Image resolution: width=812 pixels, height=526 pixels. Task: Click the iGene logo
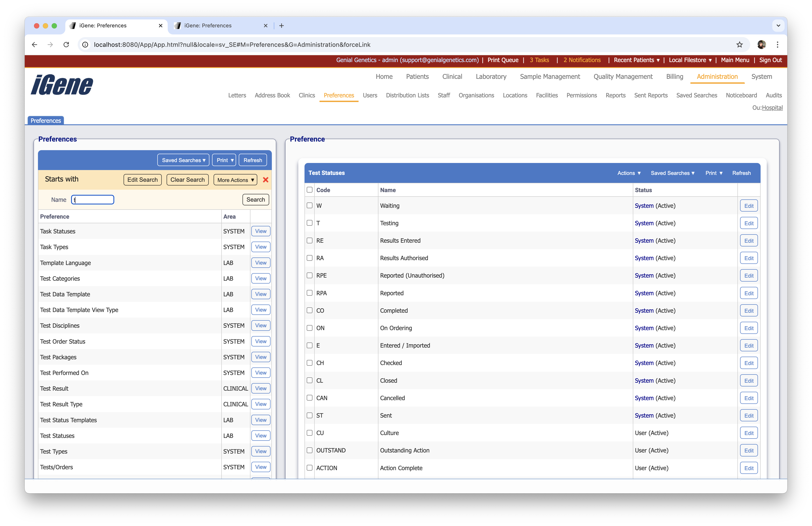pyautogui.click(x=61, y=85)
